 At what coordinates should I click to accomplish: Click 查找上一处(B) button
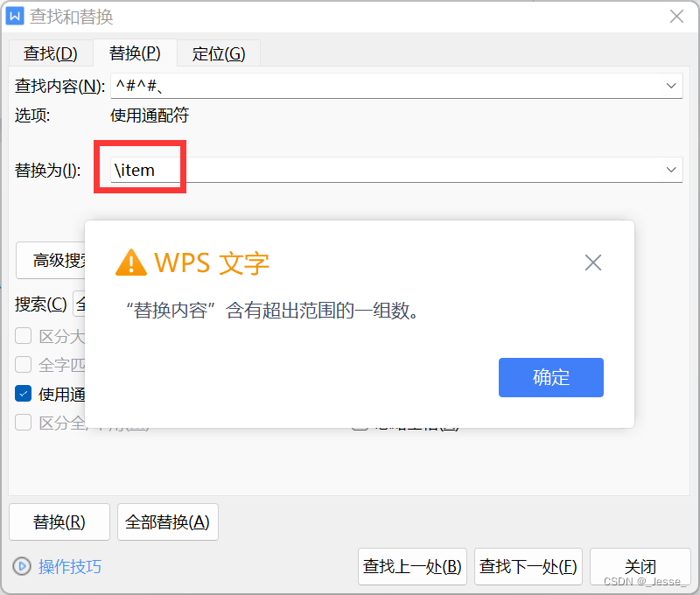coord(412,566)
